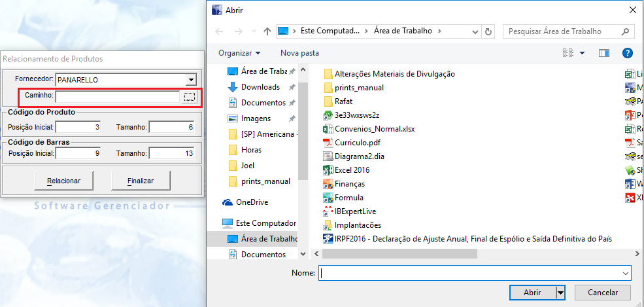Refresh the current folder view

click(x=488, y=31)
